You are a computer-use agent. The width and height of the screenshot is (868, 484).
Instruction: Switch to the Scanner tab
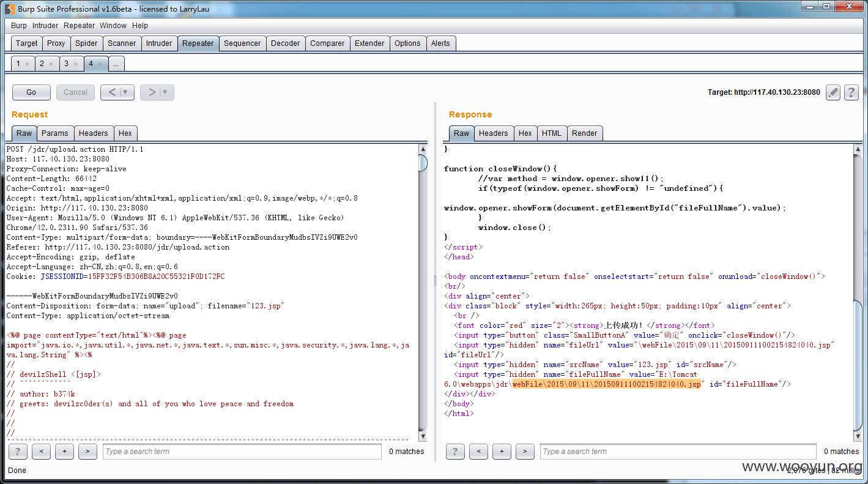coord(122,43)
